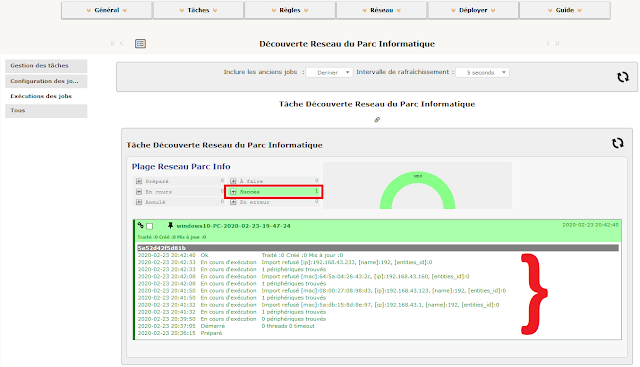The height and width of the screenshot is (367, 640).
Task: Click the Plage Reseau Parc Info heading
Action: [x=181, y=167]
